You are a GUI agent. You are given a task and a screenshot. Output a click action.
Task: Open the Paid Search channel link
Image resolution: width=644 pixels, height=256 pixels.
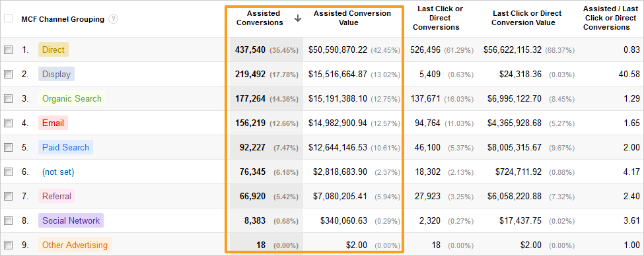tap(65, 147)
